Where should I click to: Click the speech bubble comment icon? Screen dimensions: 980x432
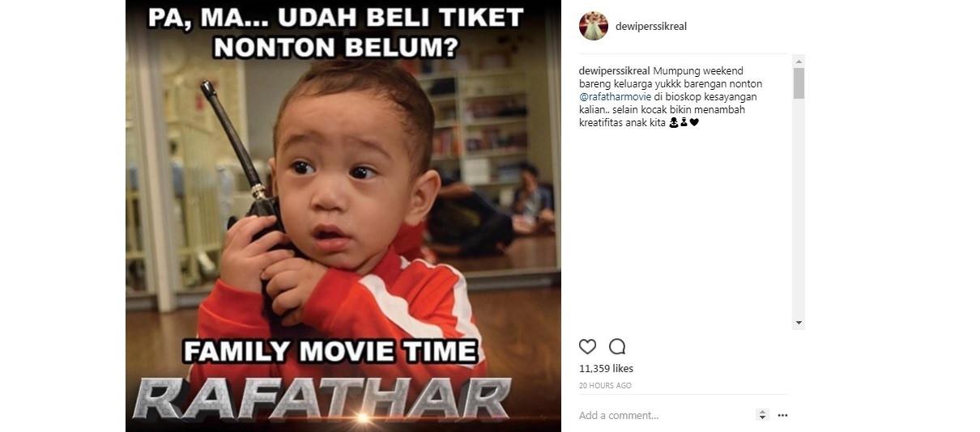617,346
